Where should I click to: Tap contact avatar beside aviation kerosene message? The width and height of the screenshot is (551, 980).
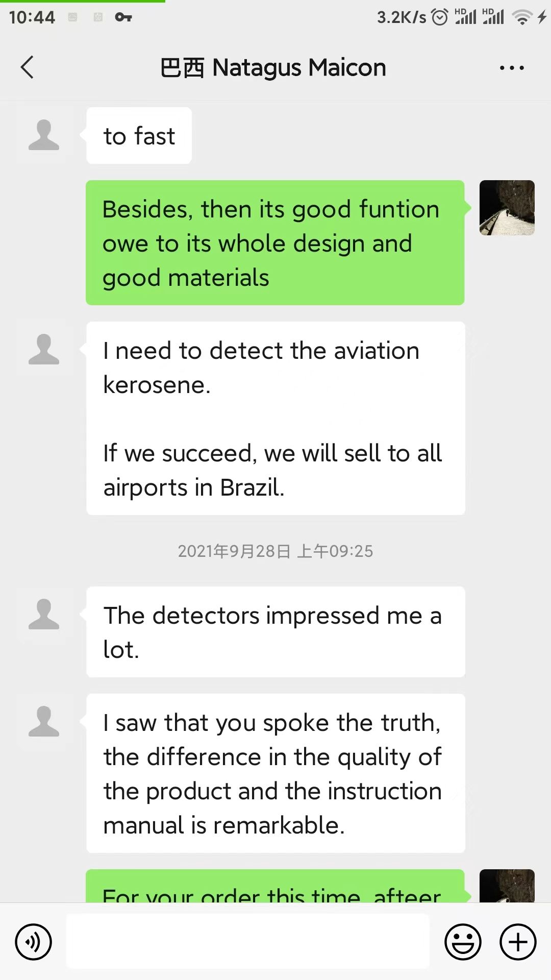pyautogui.click(x=44, y=350)
